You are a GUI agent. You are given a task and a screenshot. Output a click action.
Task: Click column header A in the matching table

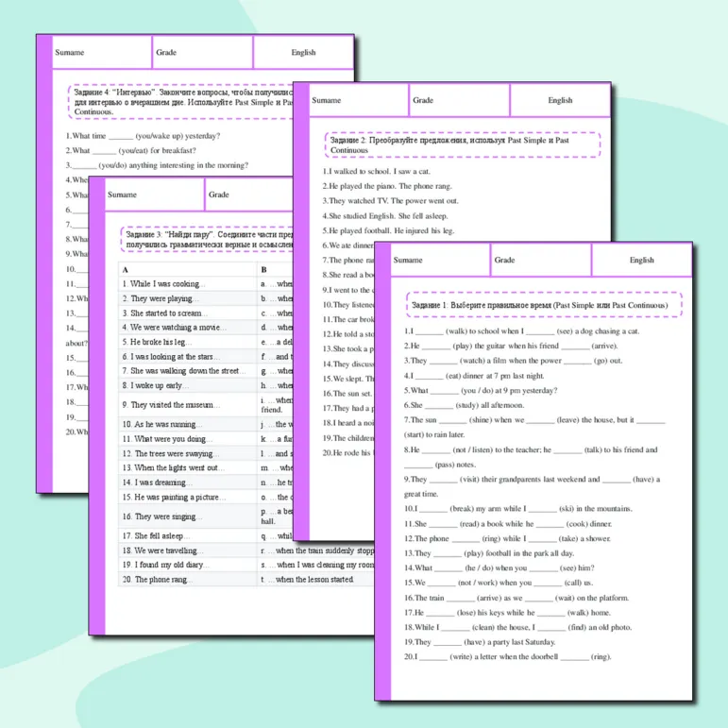[x=187, y=269]
